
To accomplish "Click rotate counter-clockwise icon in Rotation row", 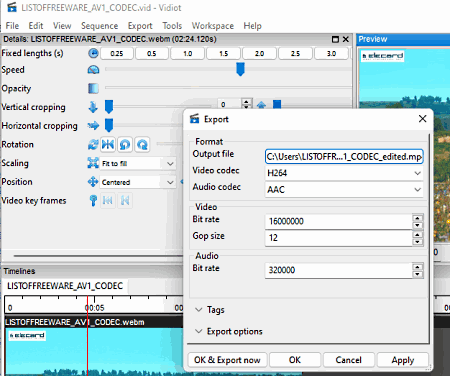I will (125, 145).
